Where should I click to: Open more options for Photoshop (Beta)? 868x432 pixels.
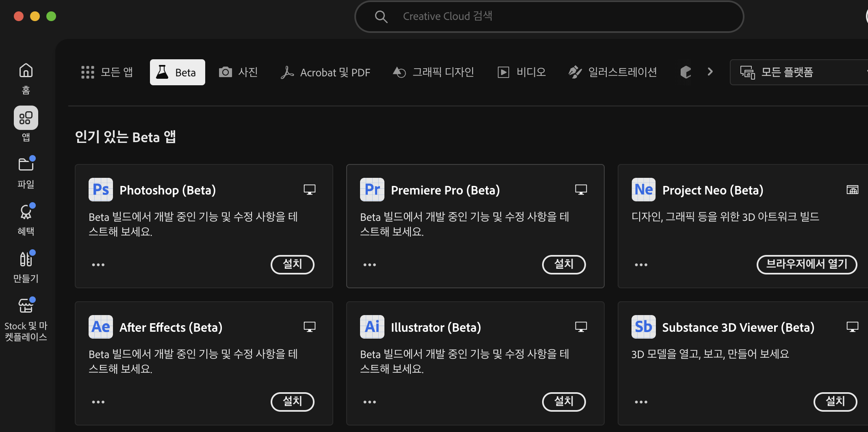click(x=98, y=265)
